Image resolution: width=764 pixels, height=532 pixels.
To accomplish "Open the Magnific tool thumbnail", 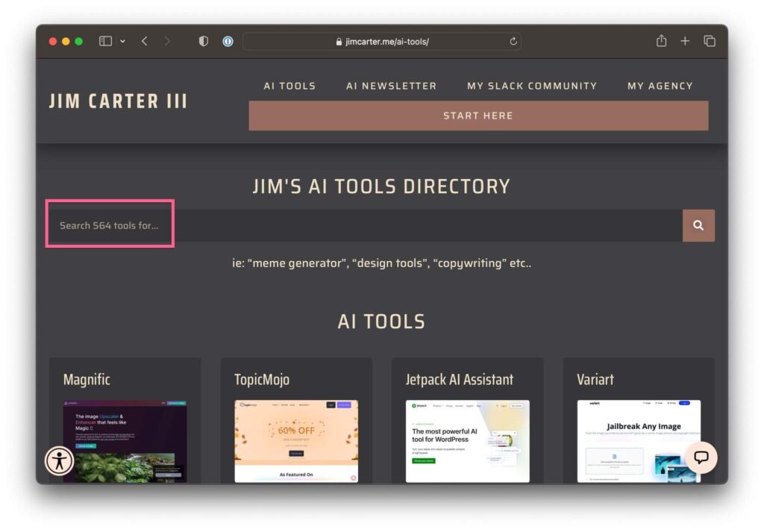I will [x=125, y=441].
